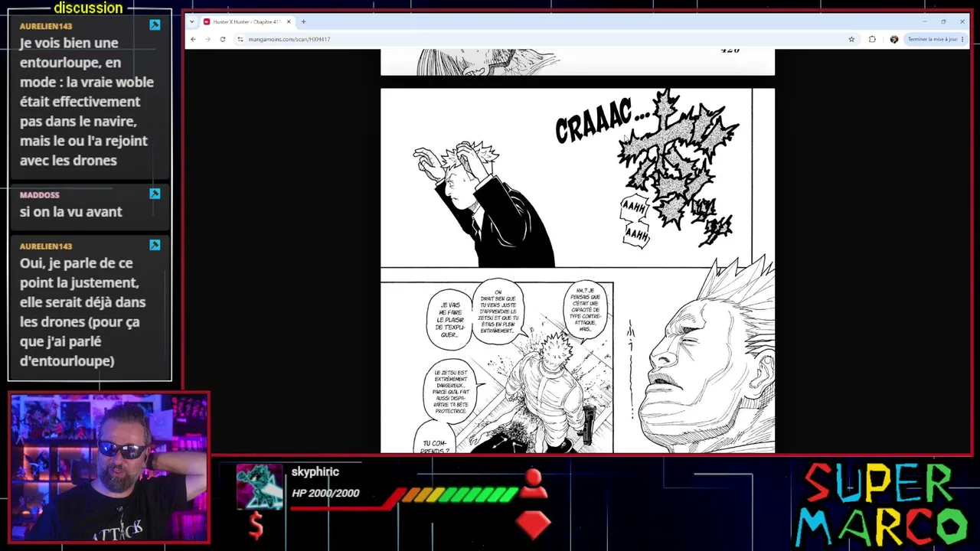
Task: Click the message 'si on la vu avant'
Action: pos(71,212)
